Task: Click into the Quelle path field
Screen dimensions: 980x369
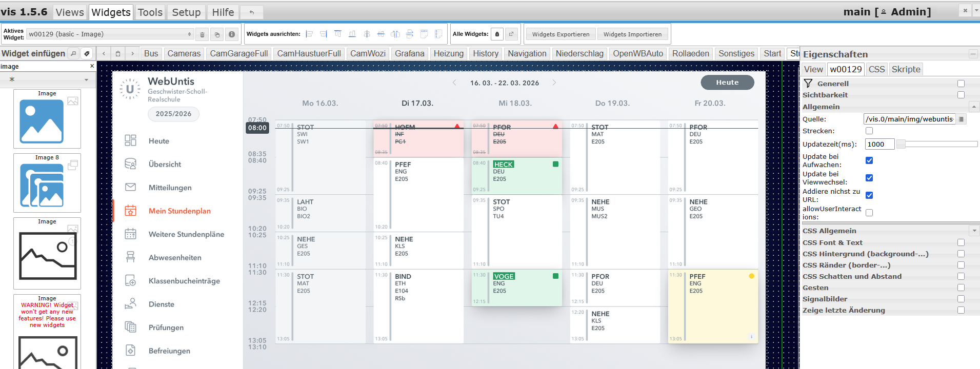Action: [x=910, y=119]
